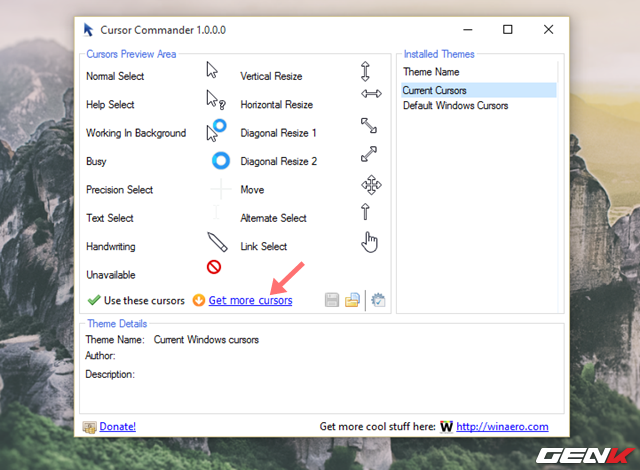Apply theme with Use these cursors

coord(136,300)
